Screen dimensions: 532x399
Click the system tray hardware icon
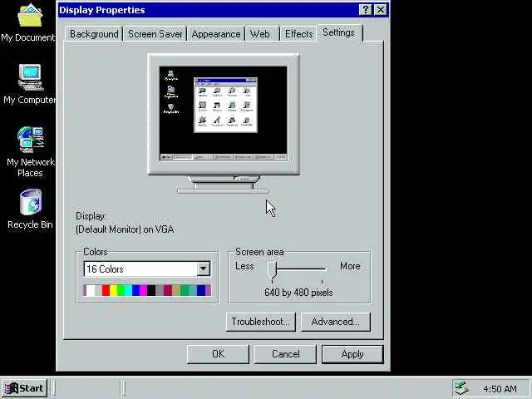pyautogui.click(x=462, y=388)
